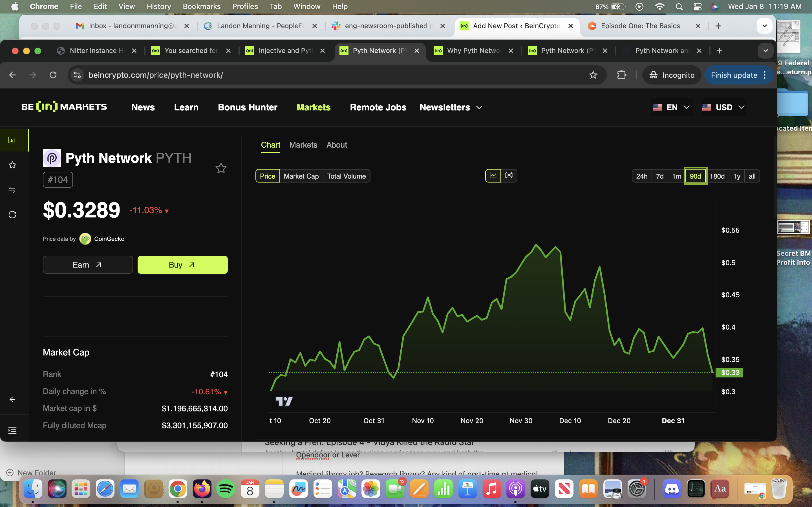Viewport: 812px width, 507px height.
Task: Open the USD currency selector
Action: point(723,107)
